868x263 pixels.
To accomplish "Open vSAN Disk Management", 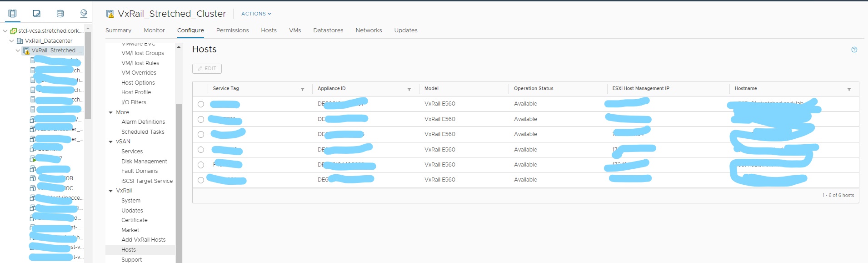I will [x=144, y=162].
